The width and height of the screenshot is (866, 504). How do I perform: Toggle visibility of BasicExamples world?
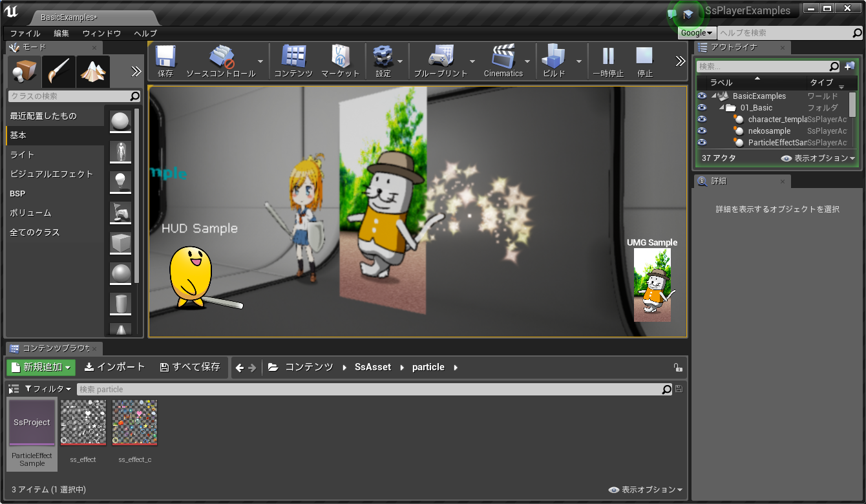[x=702, y=96]
